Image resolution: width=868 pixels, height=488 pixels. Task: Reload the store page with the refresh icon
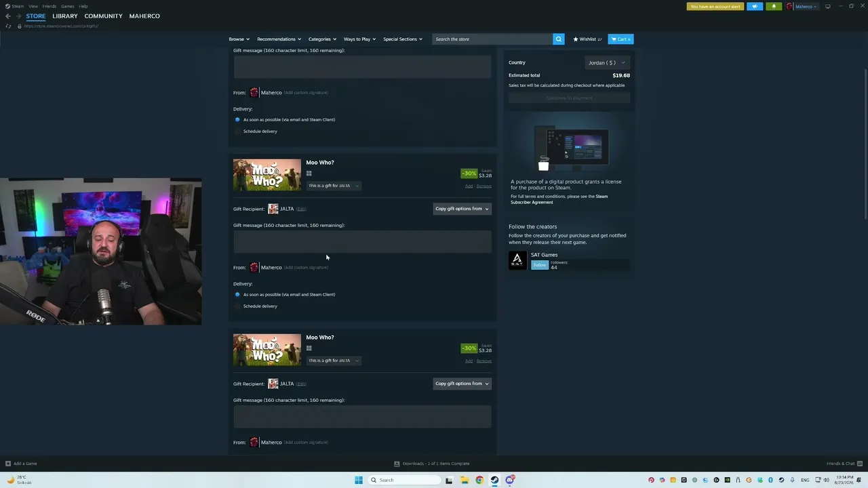click(x=8, y=26)
